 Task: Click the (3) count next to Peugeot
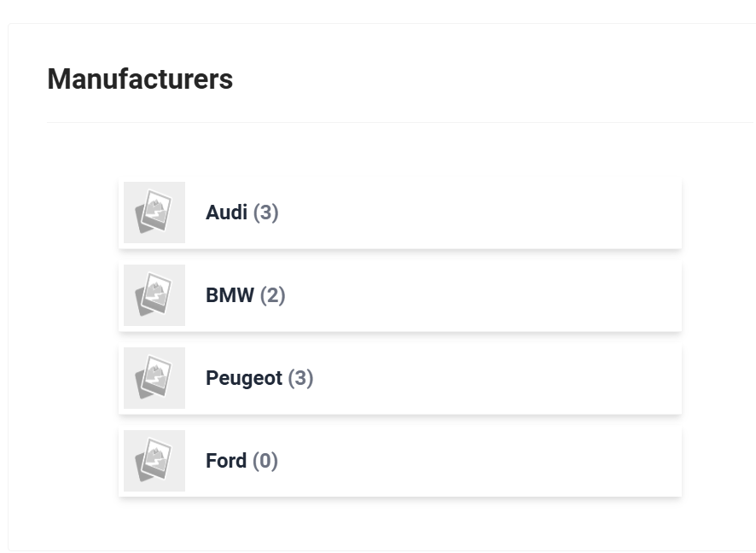tap(300, 378)
